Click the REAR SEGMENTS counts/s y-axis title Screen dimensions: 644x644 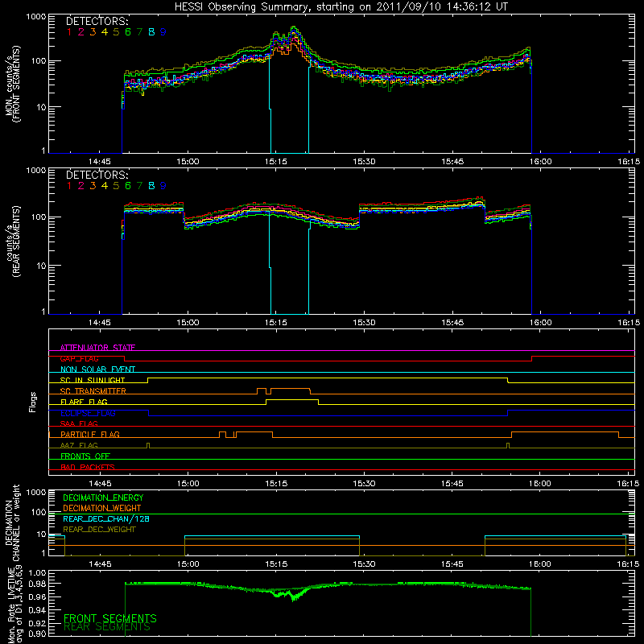[13, 242]
